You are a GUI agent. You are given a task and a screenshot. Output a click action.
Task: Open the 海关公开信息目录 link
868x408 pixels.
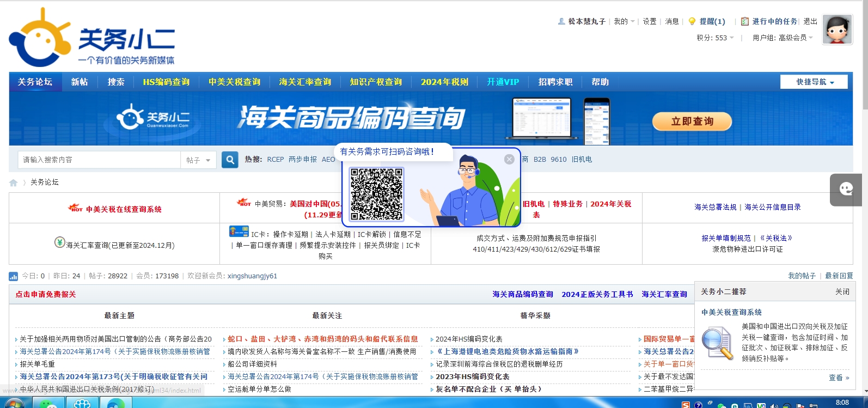pos(773,207)
